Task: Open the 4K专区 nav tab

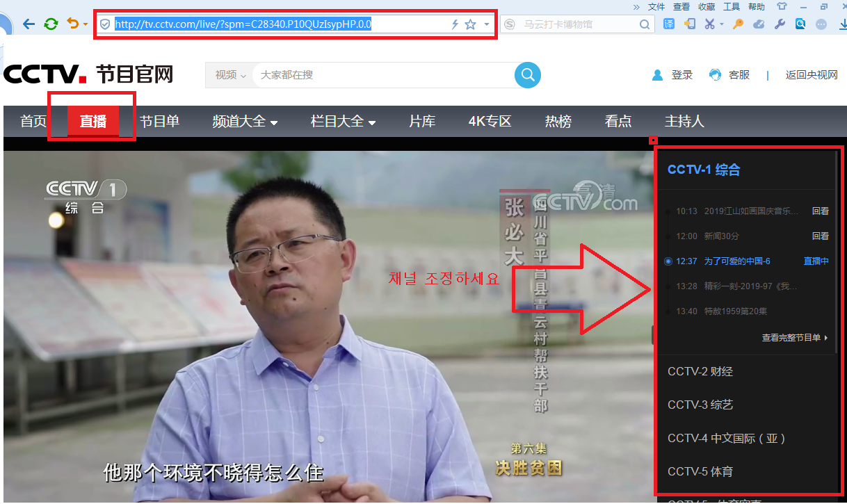Action: click(490, 122)
